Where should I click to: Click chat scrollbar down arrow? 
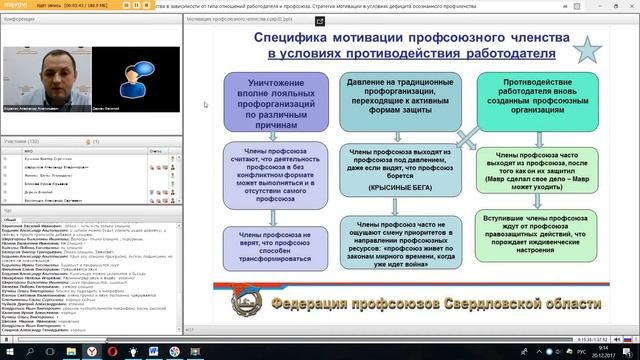pyautogui.click(x=179, y=329)
